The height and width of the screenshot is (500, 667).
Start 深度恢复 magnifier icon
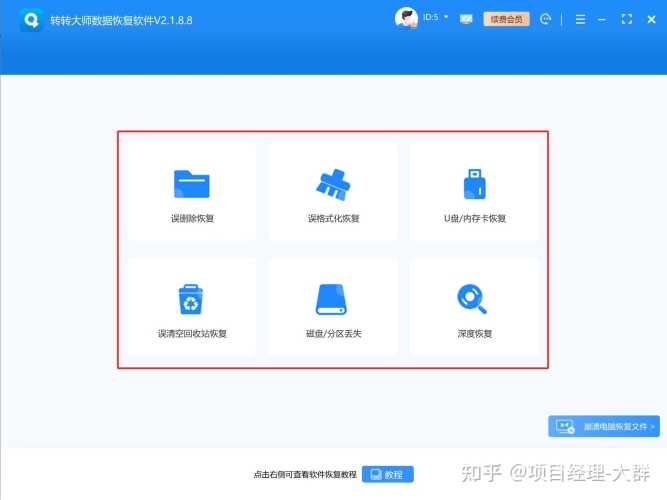(x=472, y=299)
